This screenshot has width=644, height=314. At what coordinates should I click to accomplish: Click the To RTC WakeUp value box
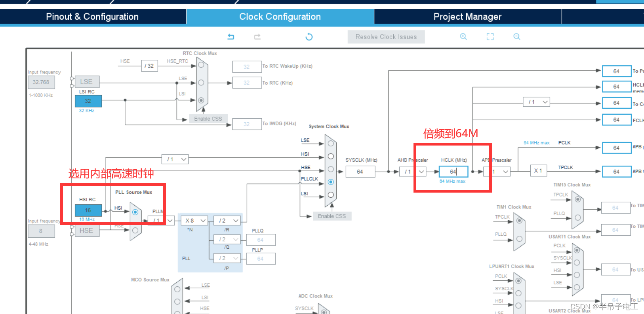point(247,67)
